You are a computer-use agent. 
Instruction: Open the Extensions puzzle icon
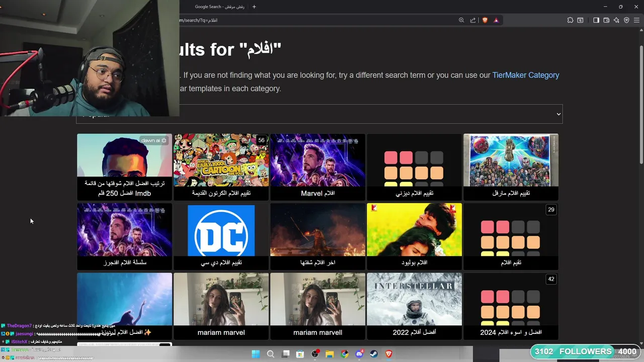tap(570, 20)
